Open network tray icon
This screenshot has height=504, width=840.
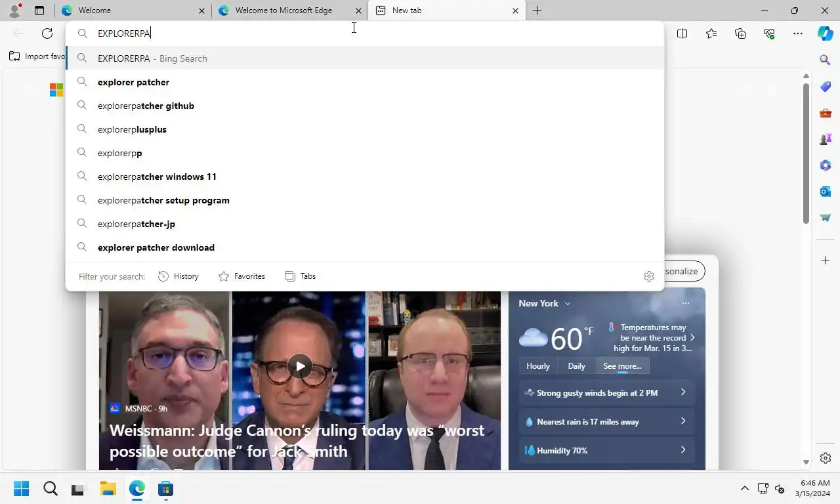pyautogui.click(x=763, y=489)
